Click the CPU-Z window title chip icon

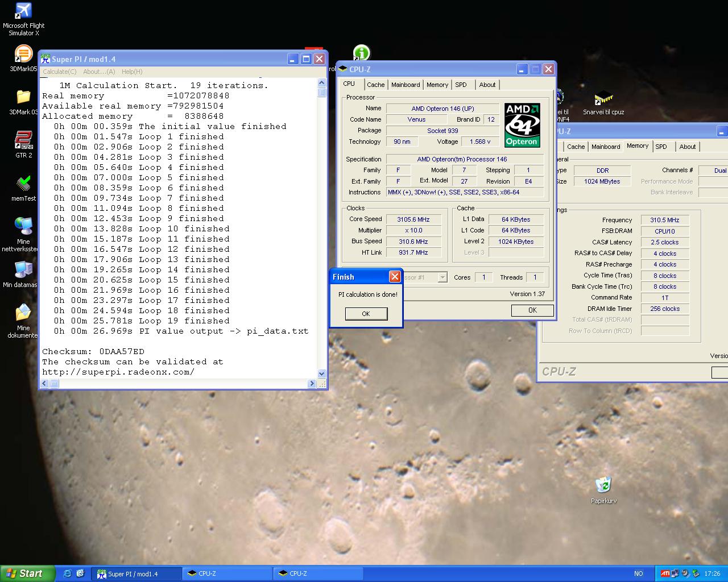point(342,69)
